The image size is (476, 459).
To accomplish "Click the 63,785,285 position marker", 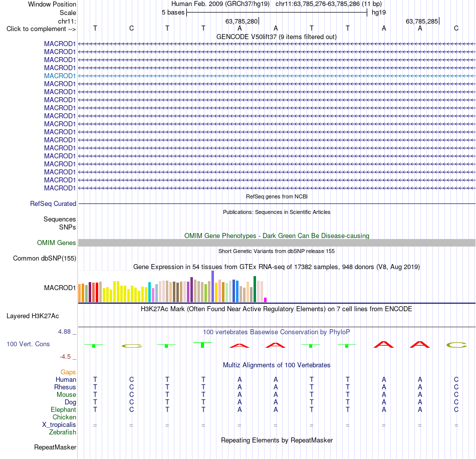I will pos(422,21).
